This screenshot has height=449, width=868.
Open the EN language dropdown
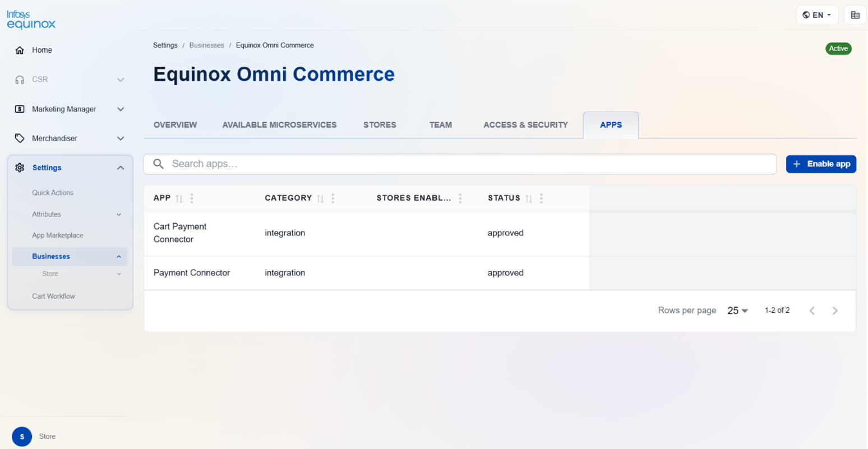(x=818, y=15)
